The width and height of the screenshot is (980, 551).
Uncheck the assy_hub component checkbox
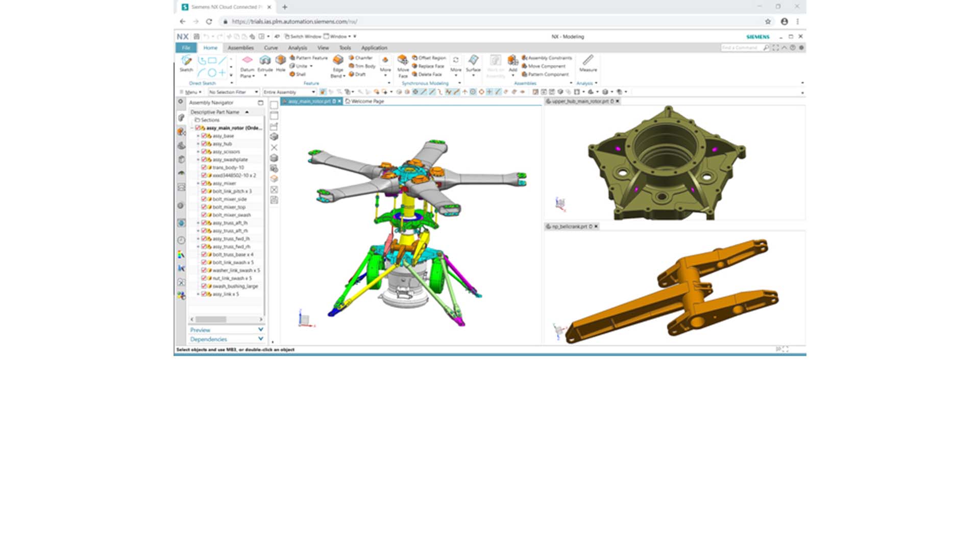[x=204, y=143]
